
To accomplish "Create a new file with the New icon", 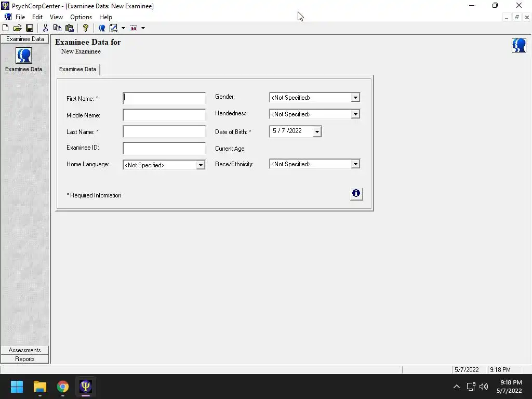I will coord(5,28).
